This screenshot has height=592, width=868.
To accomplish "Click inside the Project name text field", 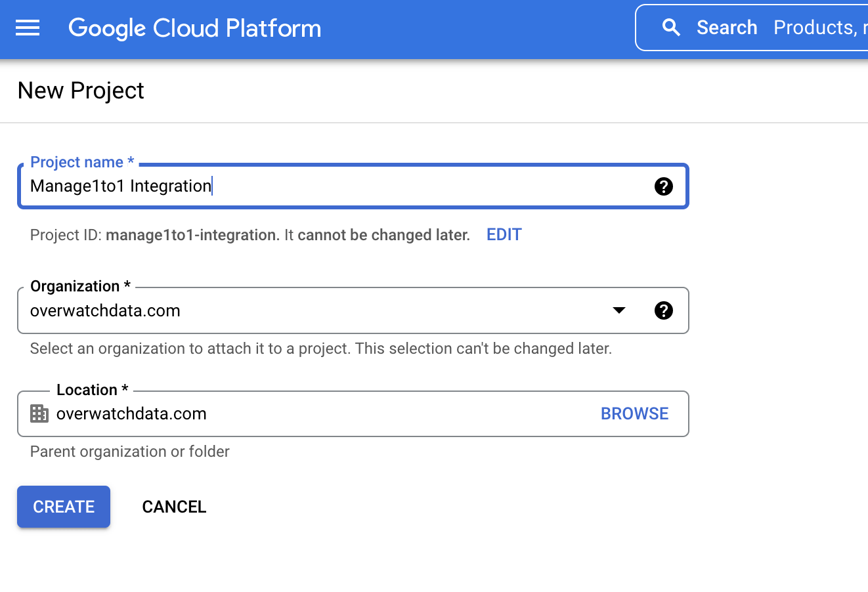I will (x=328, y=186).
